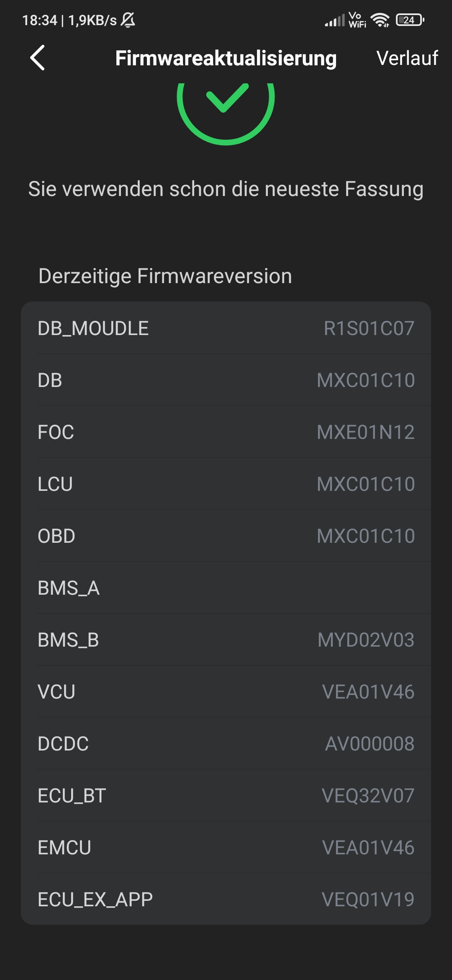Tap the BMS_B version MYD02V03
This screenshot has height=980, width=452.
(365, 640)
